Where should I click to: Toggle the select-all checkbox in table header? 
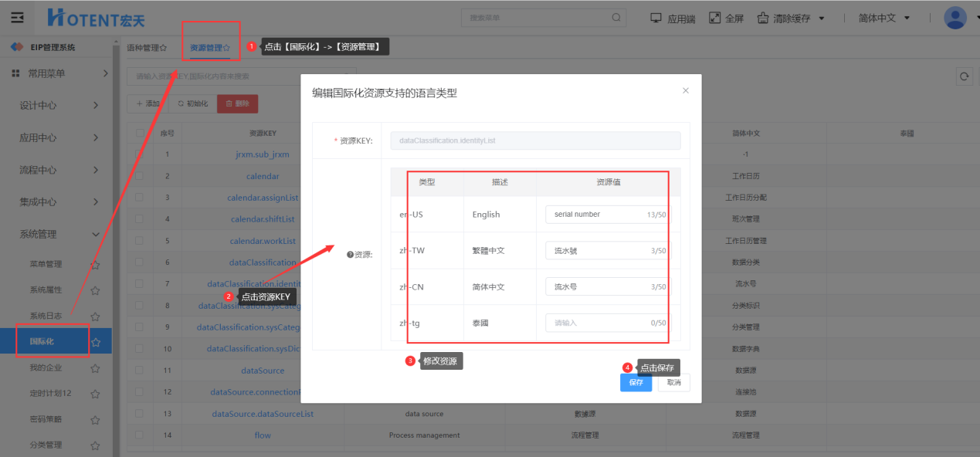(x=139, y=133)
